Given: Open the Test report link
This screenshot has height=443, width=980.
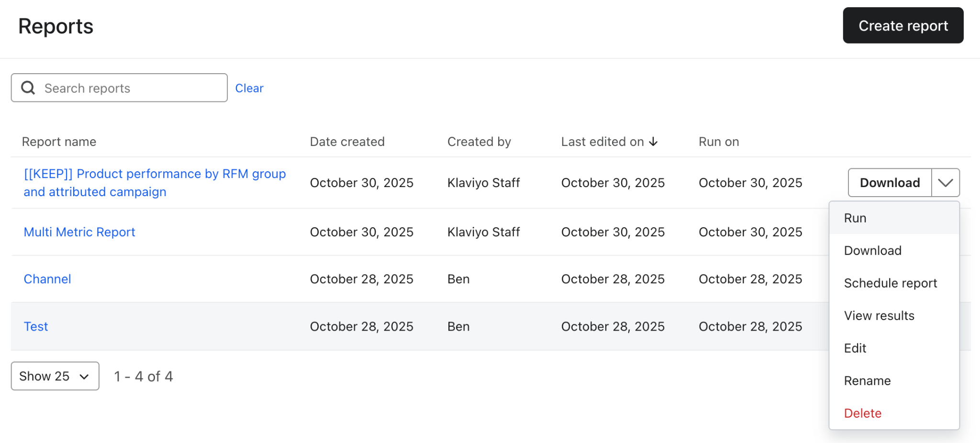Looking at the screenshot, I should click(36, 326).
